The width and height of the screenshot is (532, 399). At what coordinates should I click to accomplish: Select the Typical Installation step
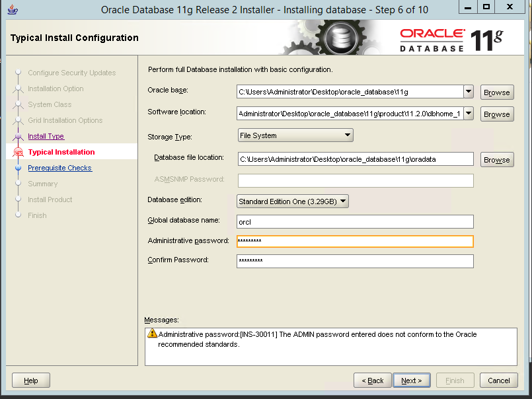tap(61, 152)
